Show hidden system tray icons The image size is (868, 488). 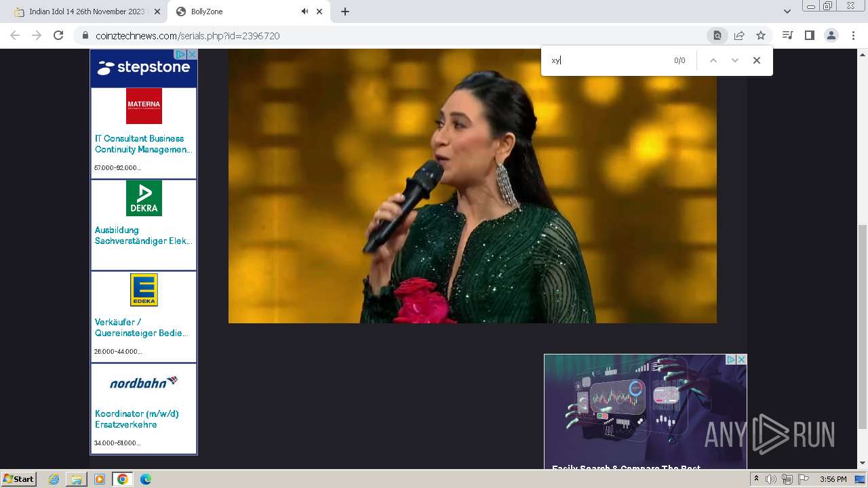[x=757, y=479]
